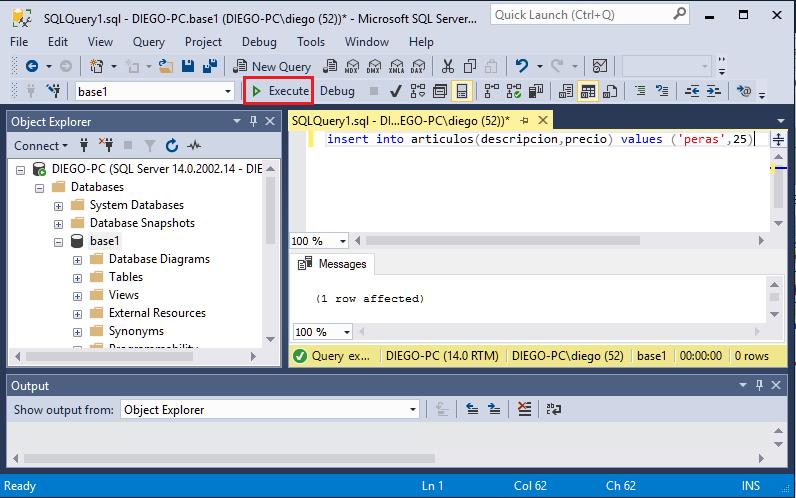Viewport: 796px width, 498px height.
Task: Click the Disconnect icon in Object Explorer
Action: (106, 146)
